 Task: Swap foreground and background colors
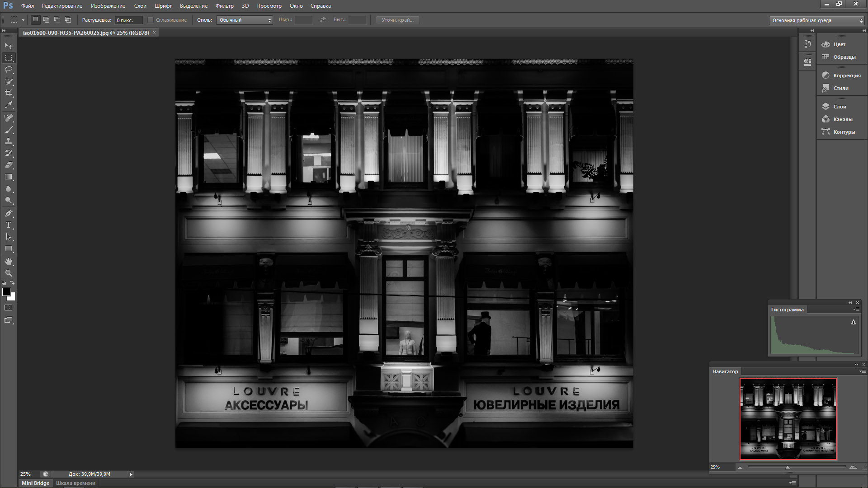click(x=13, y=283)
